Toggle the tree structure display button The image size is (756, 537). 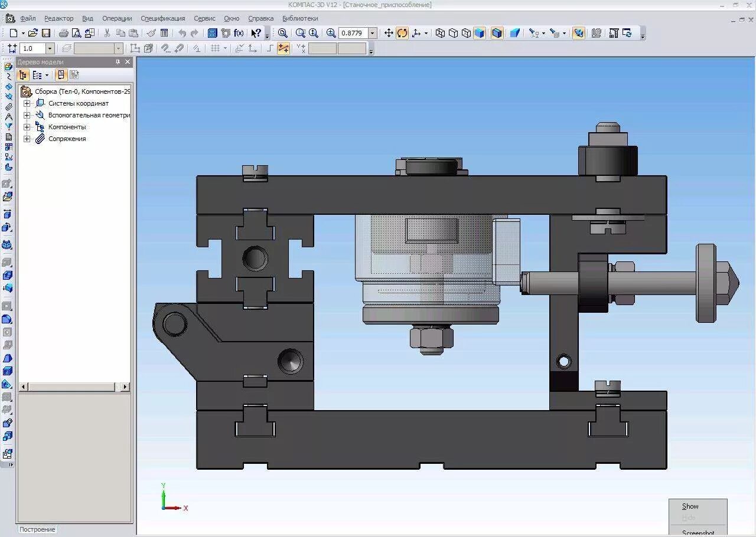tap(24, 75)
